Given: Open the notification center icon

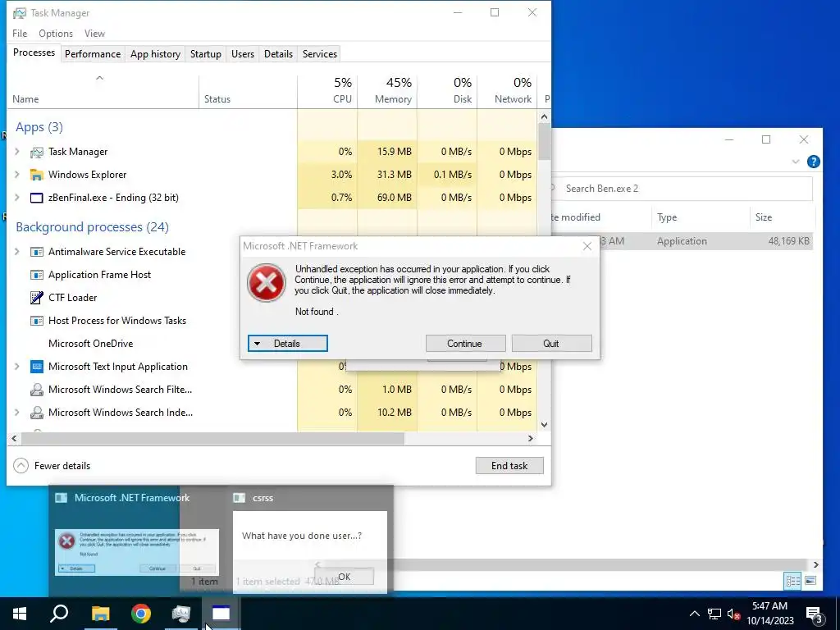Looking at the screenshot, I should pos(815,614).
